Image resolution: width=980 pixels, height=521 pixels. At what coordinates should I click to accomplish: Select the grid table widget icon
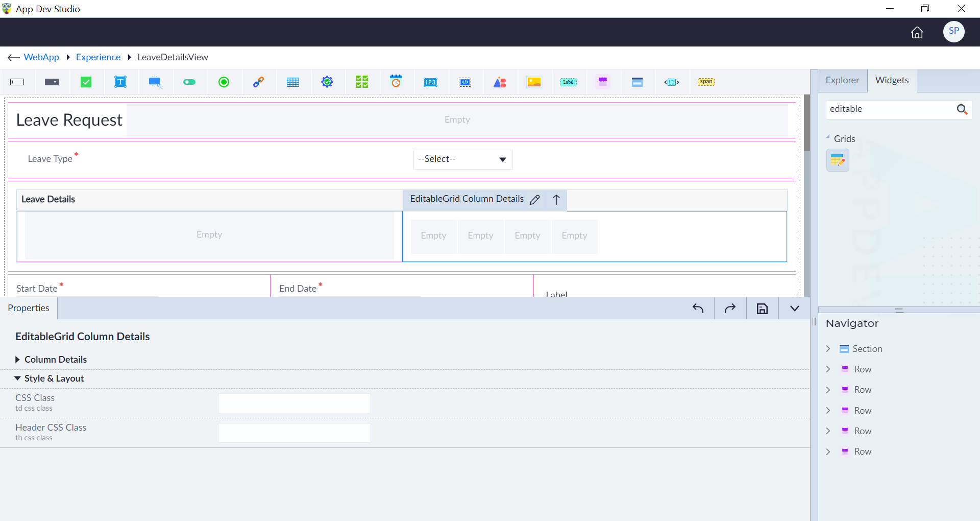(x=293, y=82)
